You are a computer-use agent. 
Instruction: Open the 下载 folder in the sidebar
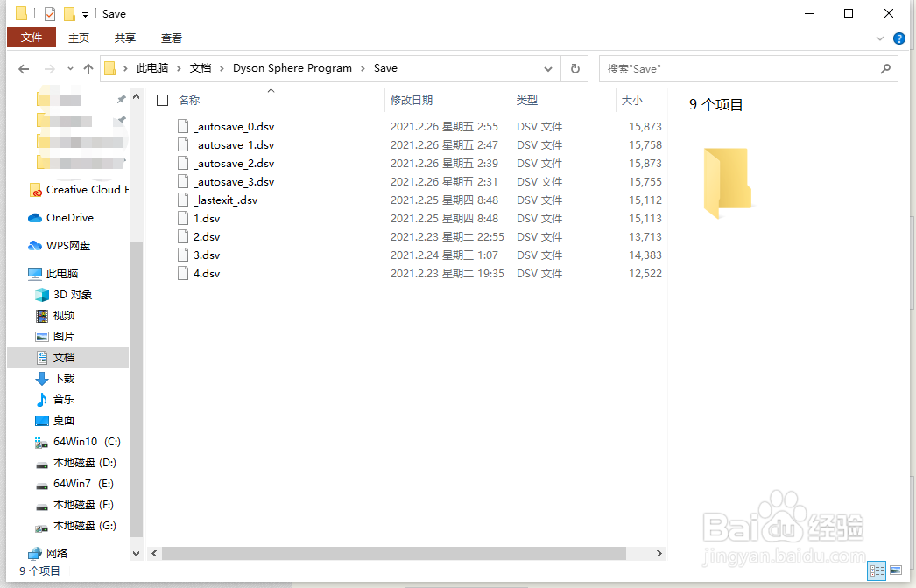55,379
